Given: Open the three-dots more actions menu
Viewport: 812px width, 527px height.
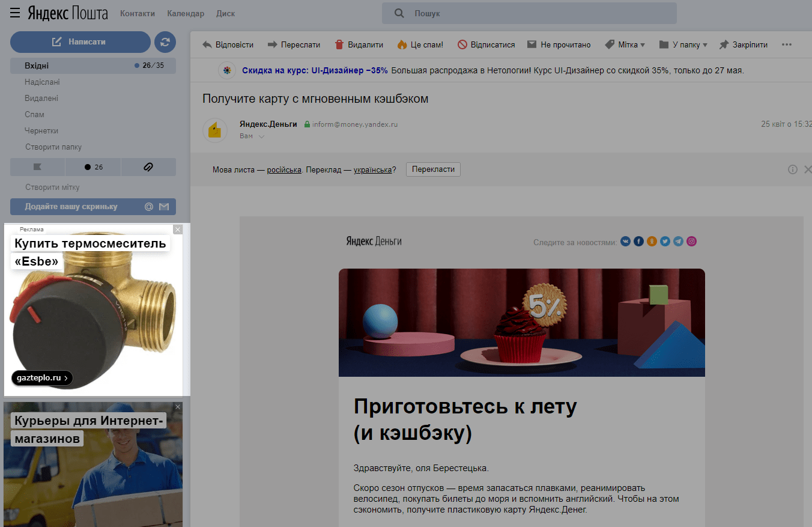Looking at the screenshot, I should (787, 44).
